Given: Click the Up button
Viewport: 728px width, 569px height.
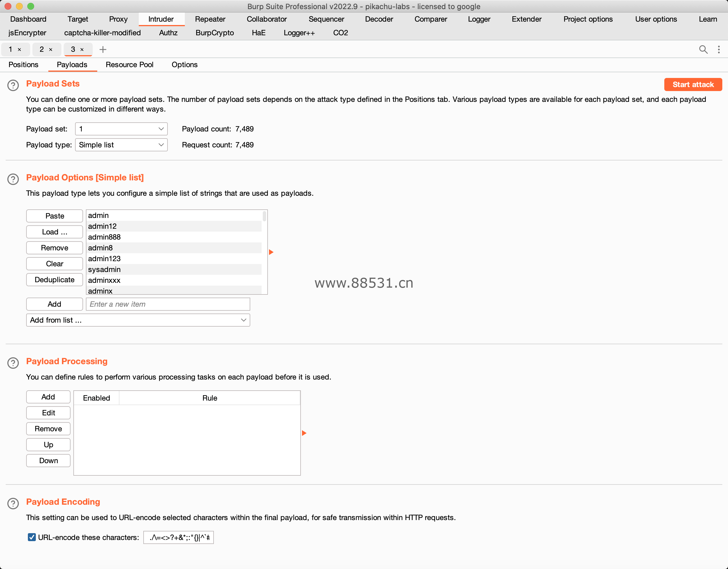Looking at the screenshot, I should [48, 445].
